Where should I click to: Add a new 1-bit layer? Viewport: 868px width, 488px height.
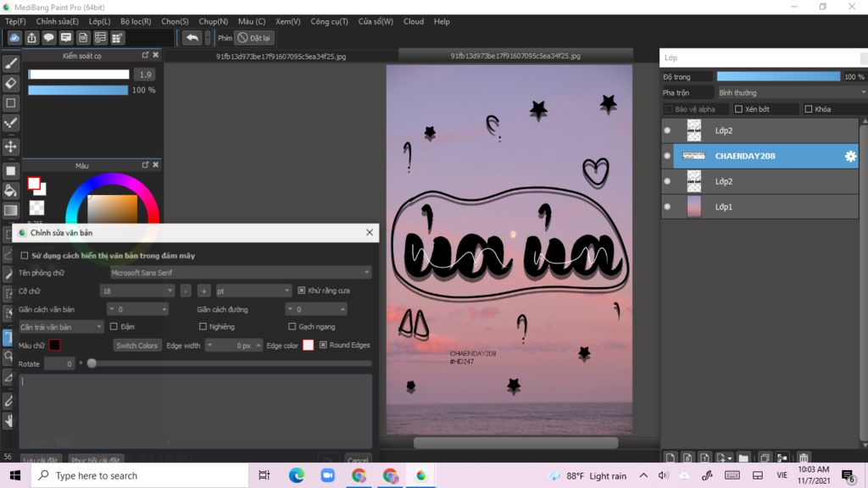point(704,457)
